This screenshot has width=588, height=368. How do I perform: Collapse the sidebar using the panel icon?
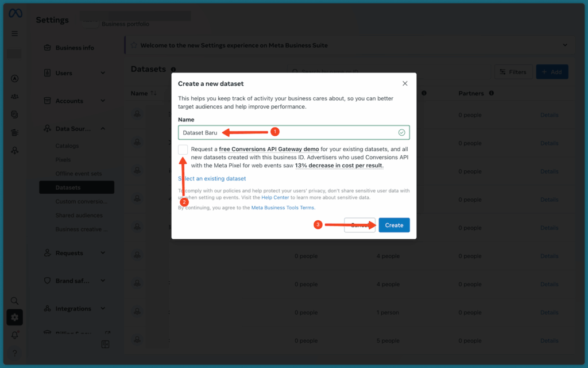pos(105,344)
